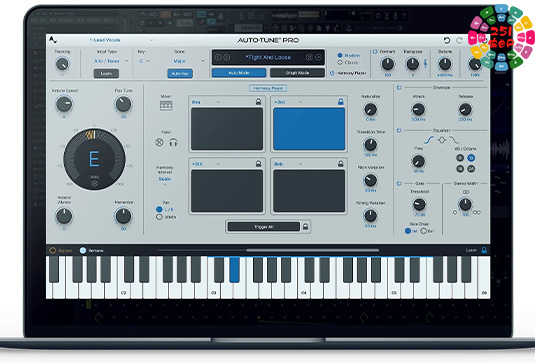Select Side Chain Int option

point(407,231)
